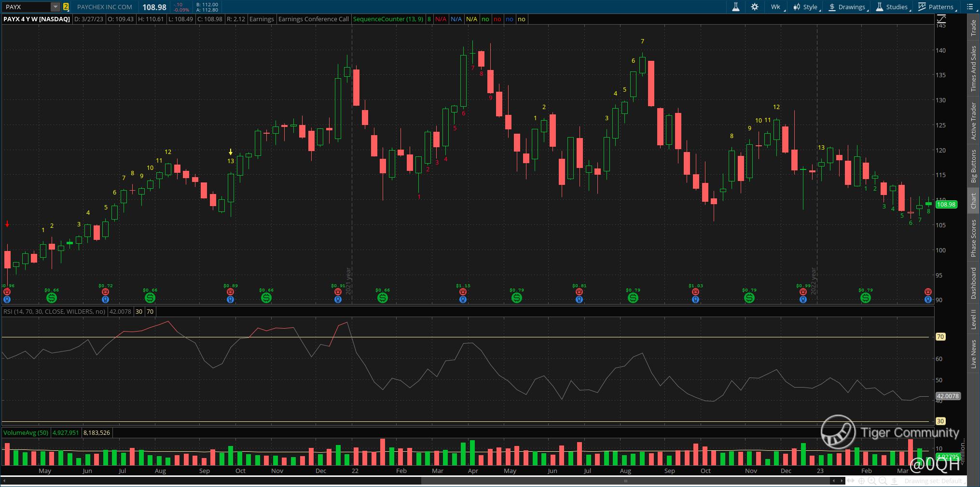The height and width of the screenshot is (487, 980).
Task: Open the Patterns dropdown
Action: click(x=937, y=7)
